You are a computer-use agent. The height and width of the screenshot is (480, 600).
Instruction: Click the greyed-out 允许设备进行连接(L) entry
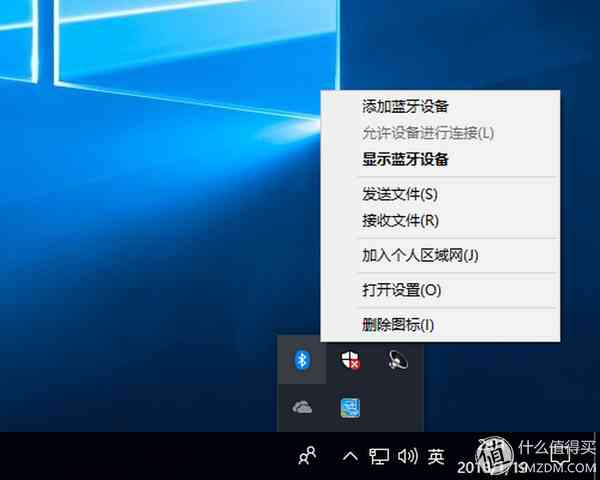[x=428, y=132]
